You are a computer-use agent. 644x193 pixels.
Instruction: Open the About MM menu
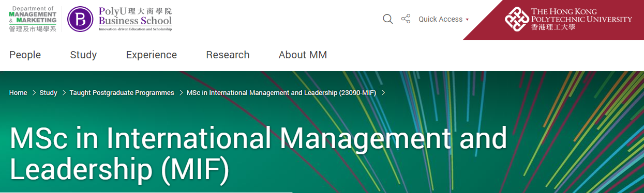point(303,55)
